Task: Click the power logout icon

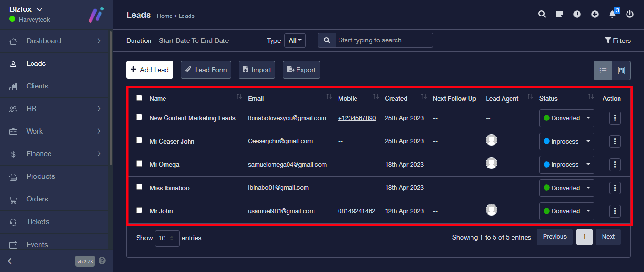Action: [630, 15]
